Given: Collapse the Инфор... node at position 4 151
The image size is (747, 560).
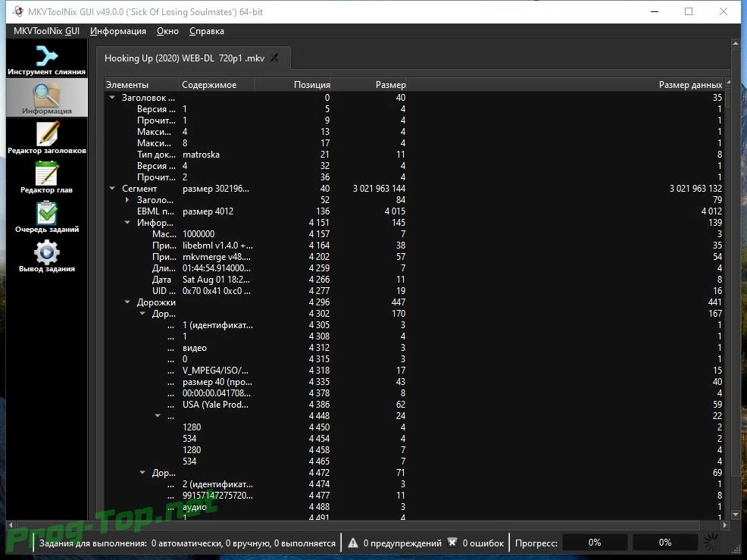Looking at the screenshot, I should click(x=127, y=223).
